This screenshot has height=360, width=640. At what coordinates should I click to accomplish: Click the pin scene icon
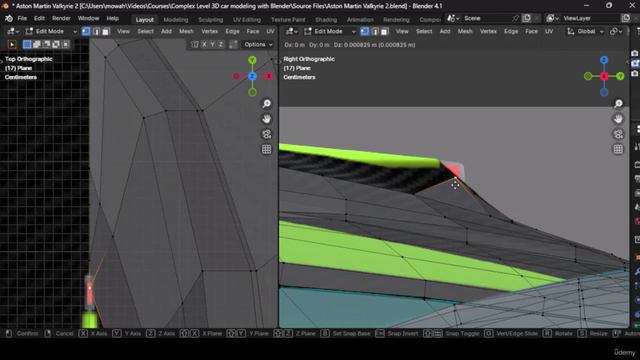pos(516,18)
